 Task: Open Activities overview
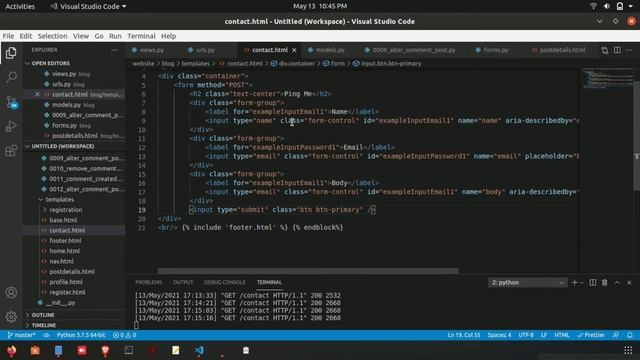tap(20, 6)
